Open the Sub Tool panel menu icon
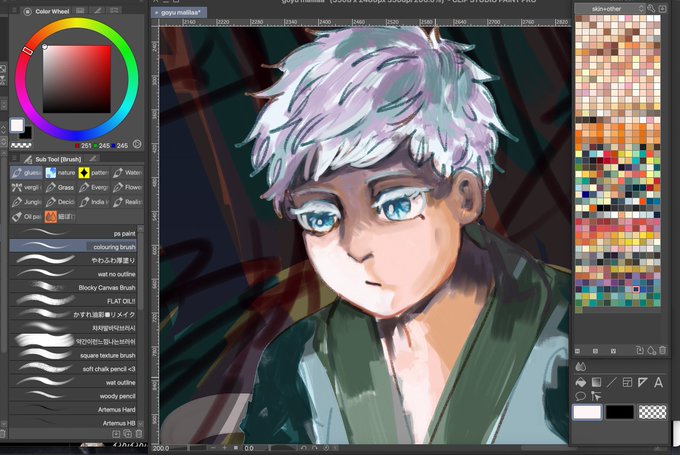This screenshot has width=680, height=455. (x=14, y=159)
